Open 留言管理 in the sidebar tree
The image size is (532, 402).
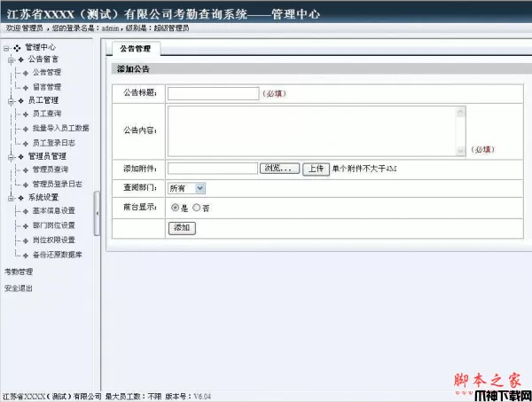coord(47,87)
